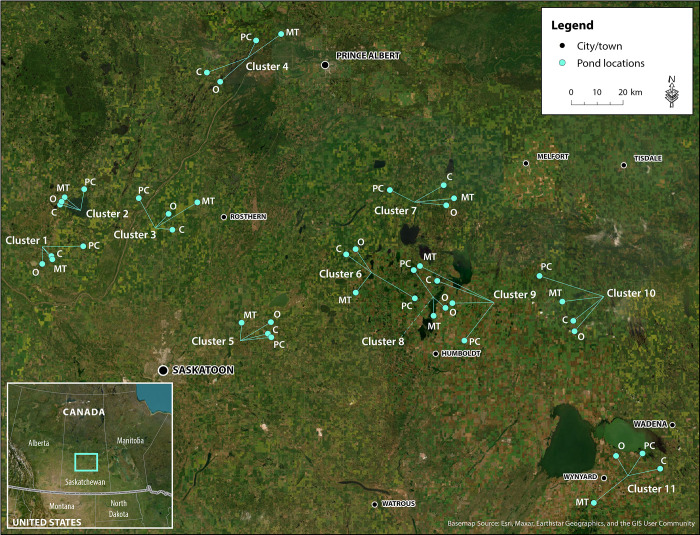Select the O pond marker of Cluster 11
This screenshot has height=535, width=700.
click(x=616, y=456)
